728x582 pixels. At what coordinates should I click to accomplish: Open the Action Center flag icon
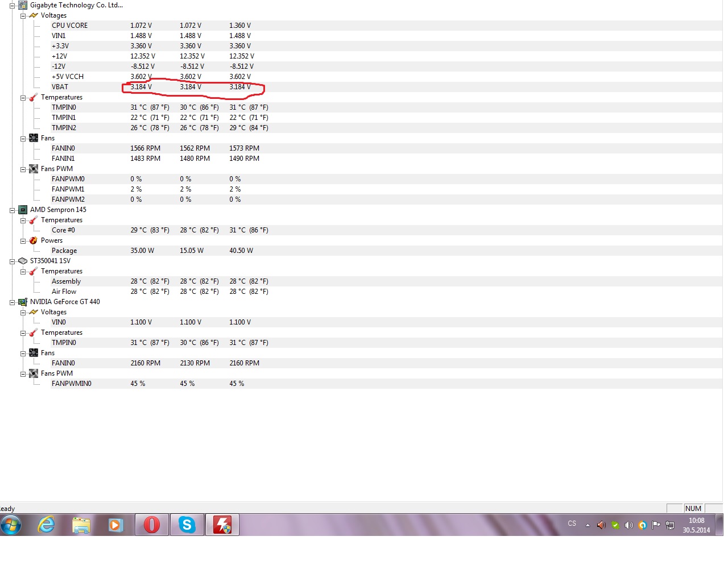(x=656, y=525)
